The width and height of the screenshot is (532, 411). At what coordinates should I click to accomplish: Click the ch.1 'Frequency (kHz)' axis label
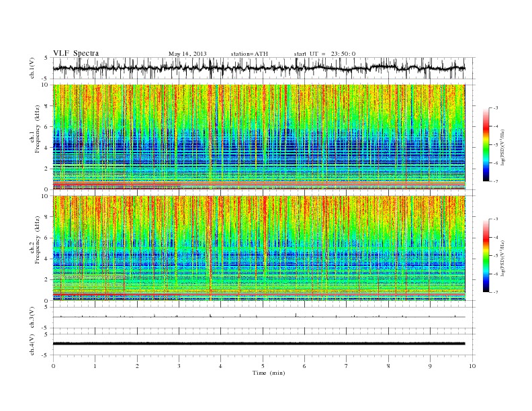pyautogui.click(x=38, y=129)
